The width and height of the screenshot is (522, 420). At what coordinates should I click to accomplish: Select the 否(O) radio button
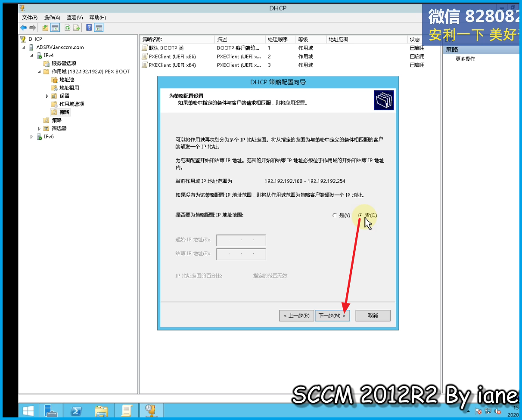point(360,215)
